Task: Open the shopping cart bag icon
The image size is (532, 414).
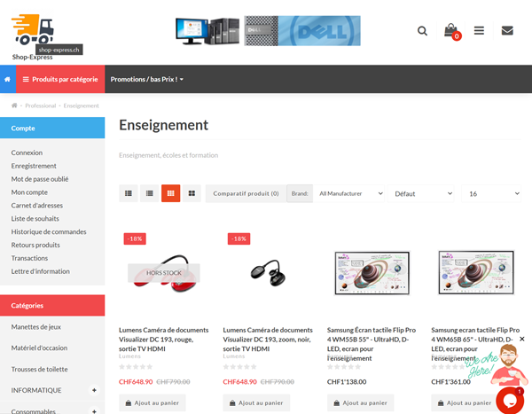Action: click(x=451, y=31)
